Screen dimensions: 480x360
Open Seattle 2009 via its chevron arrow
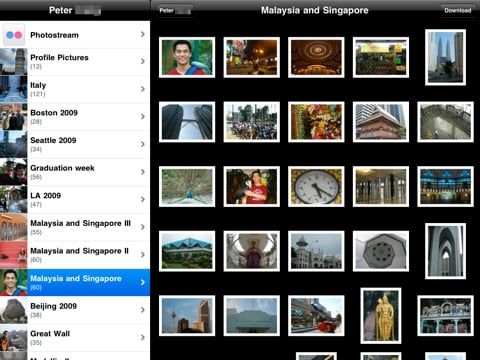click(143, 144)
